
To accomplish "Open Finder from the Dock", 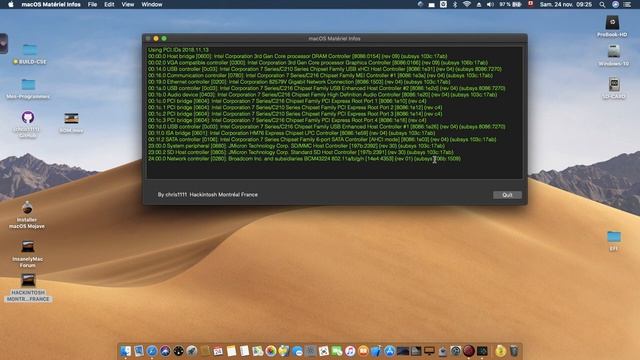I will pos(125,351).
